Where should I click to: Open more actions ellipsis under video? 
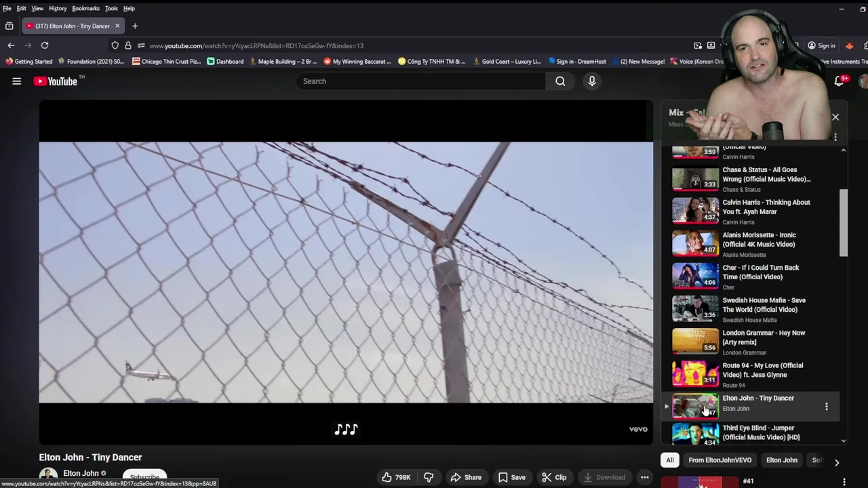(x=645, y=477)
